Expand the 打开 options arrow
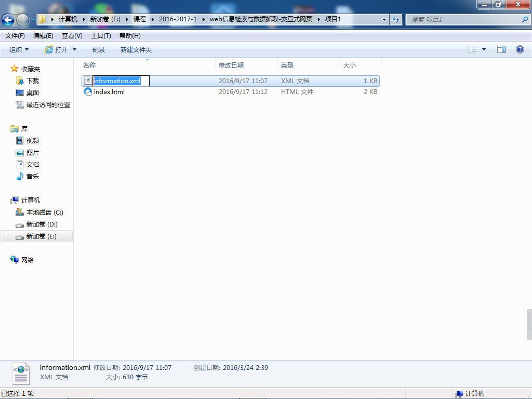Image resolution: width=532 pixels, height=399 pixels. (x=75, y=49)
